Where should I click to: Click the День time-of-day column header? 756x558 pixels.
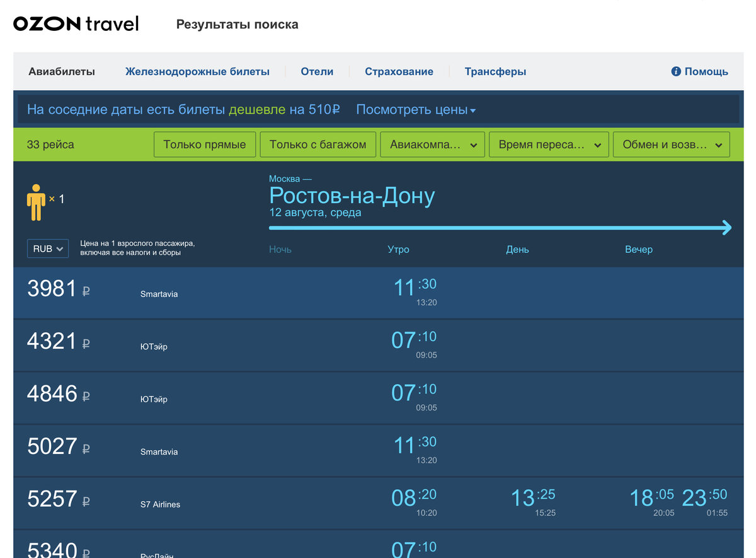tap(517, 249)
